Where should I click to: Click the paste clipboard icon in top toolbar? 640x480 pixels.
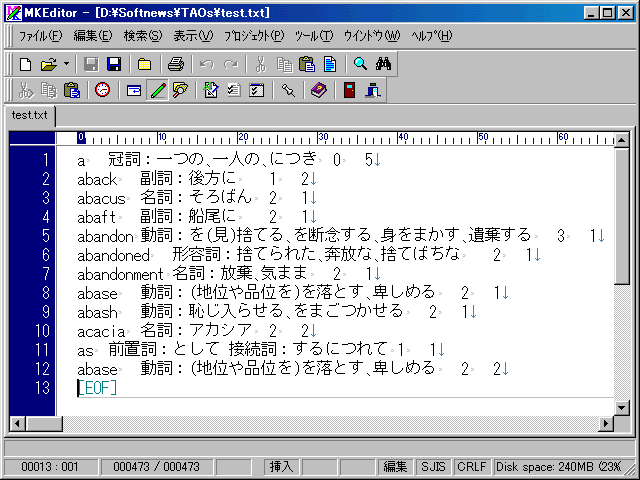pos(307,64)
